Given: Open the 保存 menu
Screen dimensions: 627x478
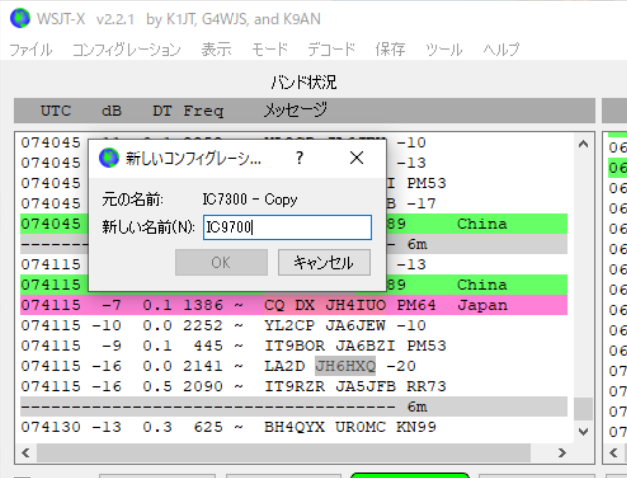Looking at the screenshot, I should pos(390,50).
